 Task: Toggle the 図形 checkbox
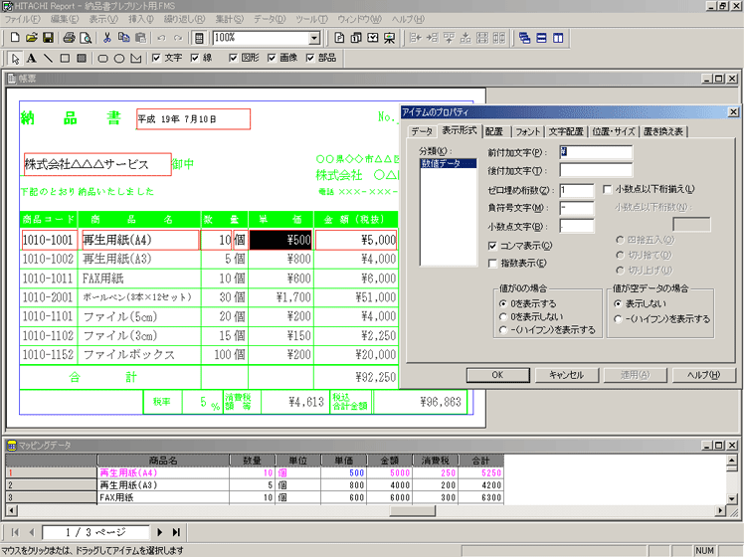tap(233, 58)
